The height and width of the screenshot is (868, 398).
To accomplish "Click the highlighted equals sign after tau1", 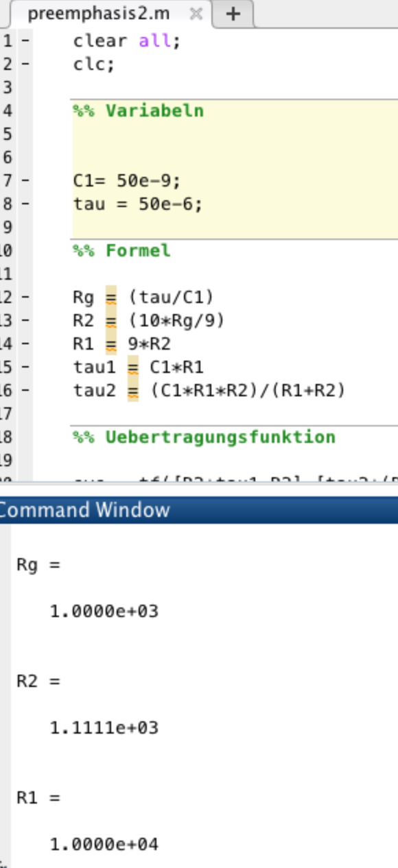I will click(x=132, y=367).
